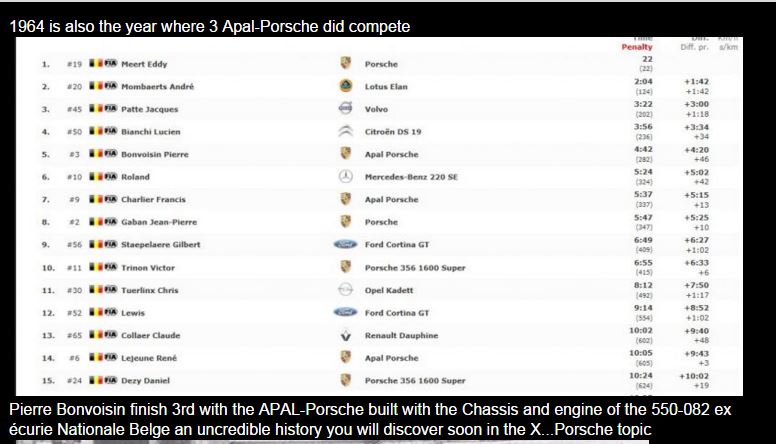Open driver Meert Eddy link

[x=144, y=64]
